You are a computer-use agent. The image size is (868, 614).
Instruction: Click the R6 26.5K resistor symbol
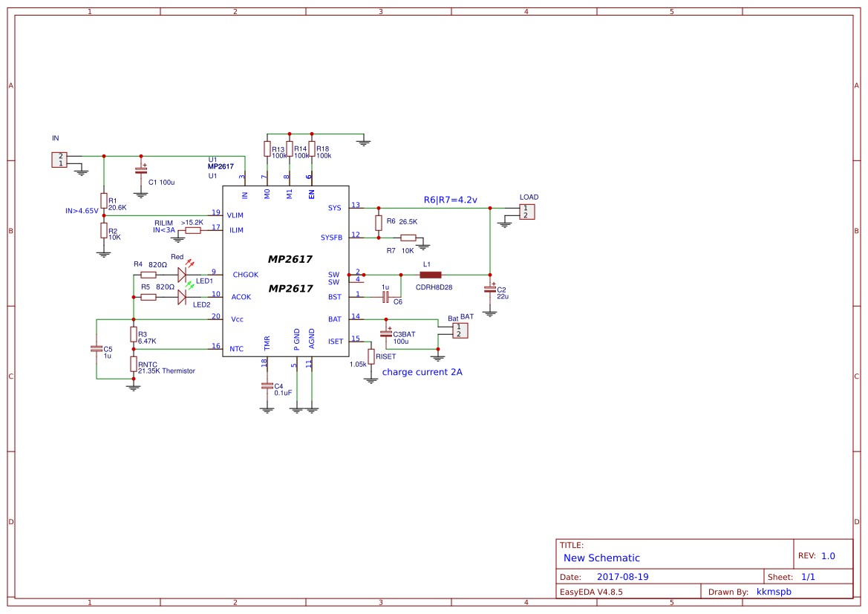tap(379, 223)
